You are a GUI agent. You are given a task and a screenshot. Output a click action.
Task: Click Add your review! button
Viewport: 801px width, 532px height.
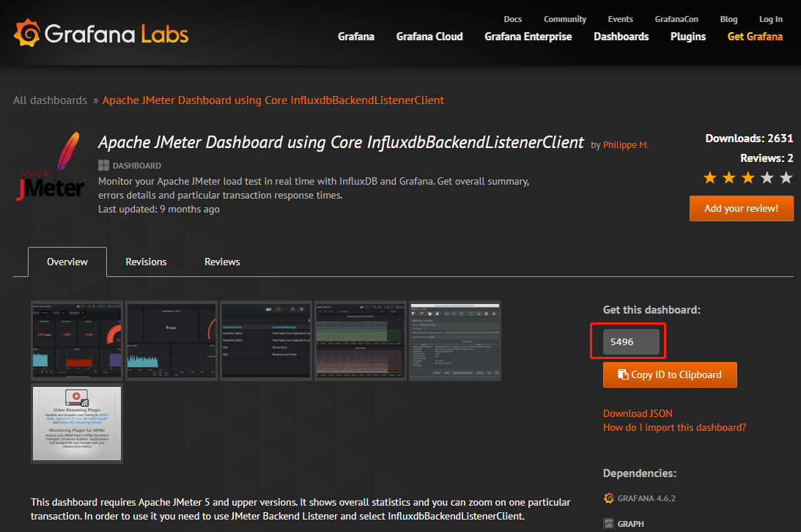click(741, 208)
